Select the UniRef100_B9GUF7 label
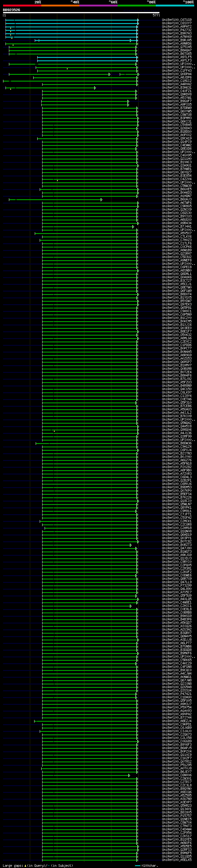Viewport: 197px width, 868px height. coord(177,101)
